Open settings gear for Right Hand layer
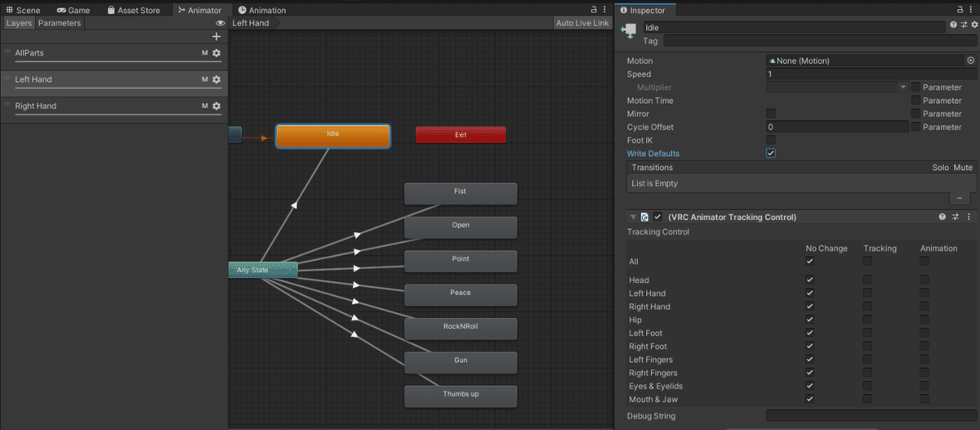This screenshot has width=980, height=430. (x=216, y=106)
